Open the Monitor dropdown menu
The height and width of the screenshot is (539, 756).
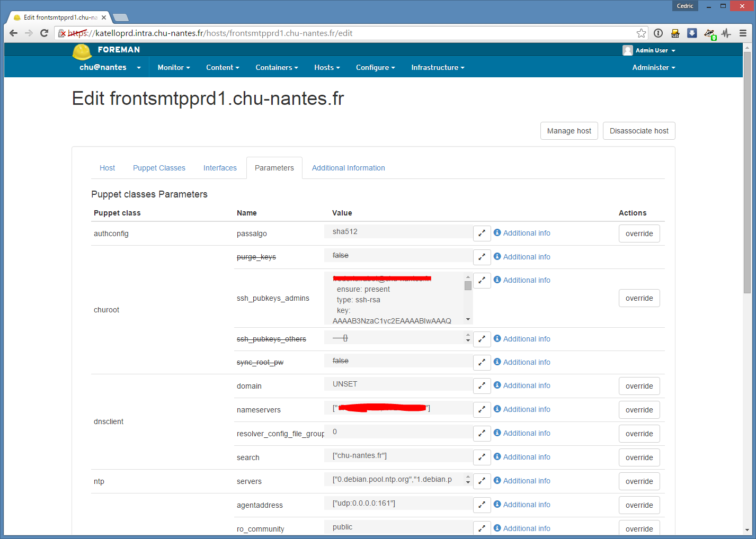pos(173,68)
